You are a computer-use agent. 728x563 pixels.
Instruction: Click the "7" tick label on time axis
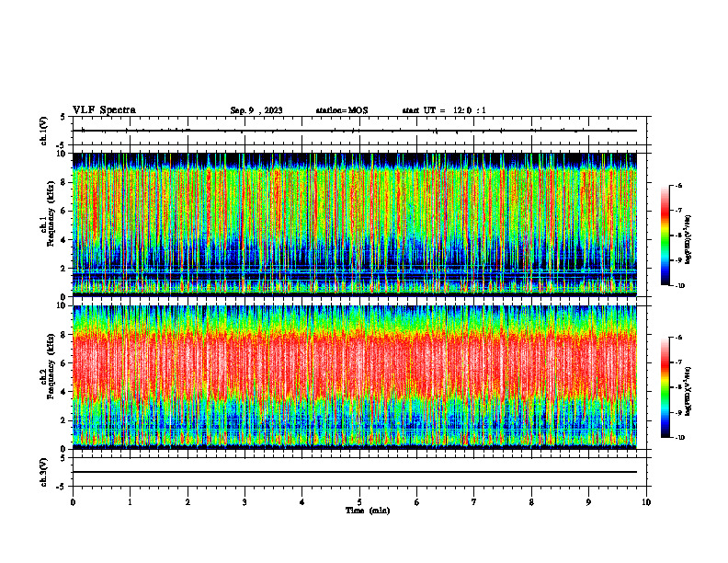474,502
